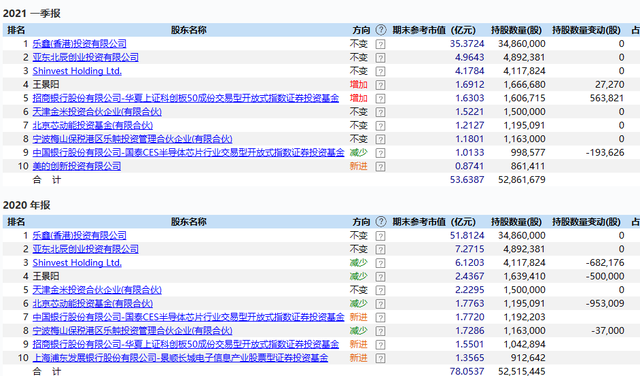Click question-mark icon in 乐鑫(香港) 2021 row
Viewport: 640px width, 376px height.
click(x=380, y=44)
